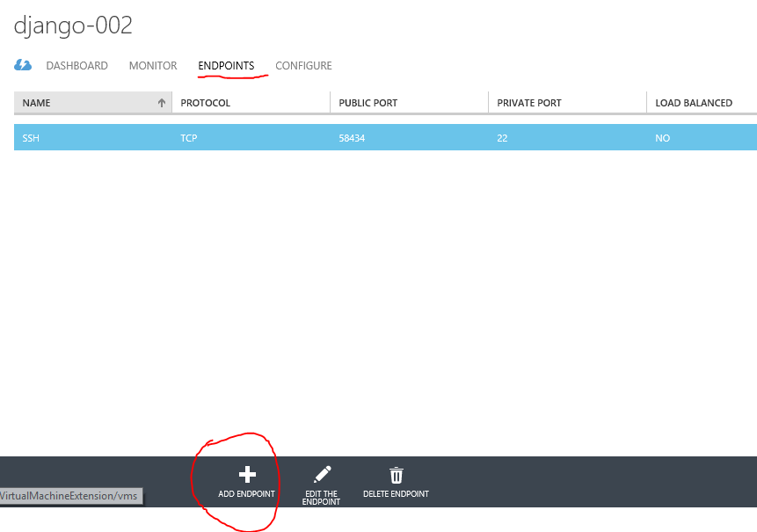Screen dimensions: 757x532
Task: Click the Name column header
Action: (x=92, y=103)
